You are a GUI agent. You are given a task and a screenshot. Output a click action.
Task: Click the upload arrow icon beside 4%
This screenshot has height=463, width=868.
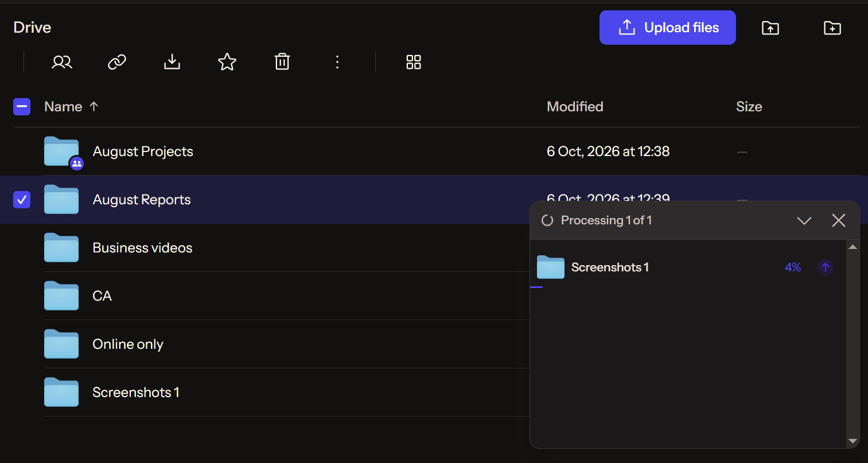826,267
